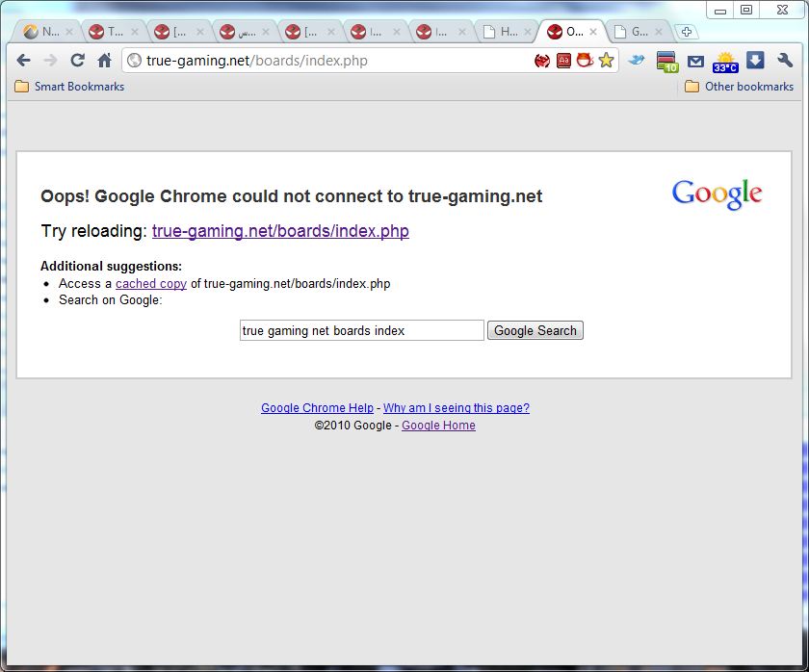
Task: Open the blue download arrow extension
Action: pos(755,61)
